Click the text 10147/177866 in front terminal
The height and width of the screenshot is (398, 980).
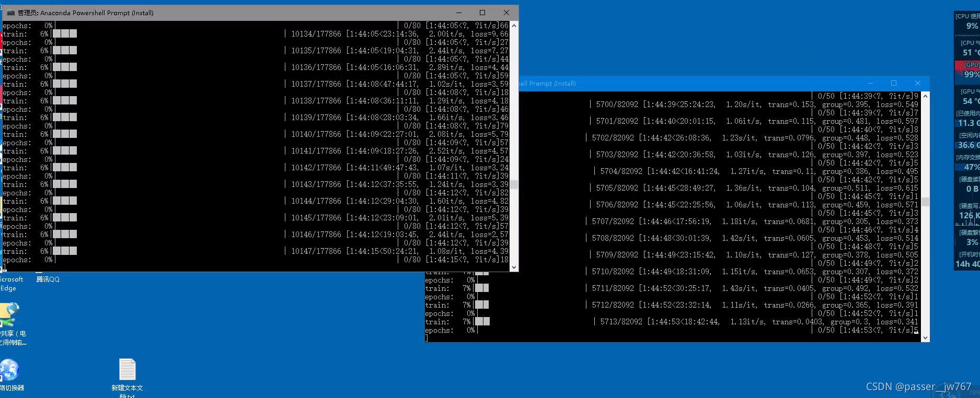click(316, 251)
